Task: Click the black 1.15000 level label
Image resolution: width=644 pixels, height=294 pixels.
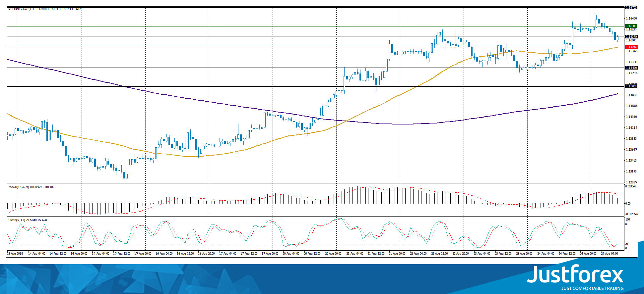Action: point(631,86)
